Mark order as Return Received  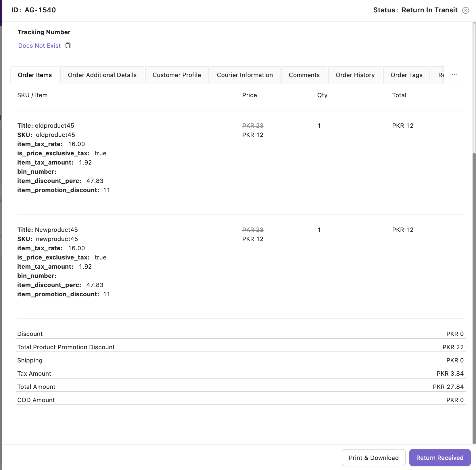(x=440, y=458)
